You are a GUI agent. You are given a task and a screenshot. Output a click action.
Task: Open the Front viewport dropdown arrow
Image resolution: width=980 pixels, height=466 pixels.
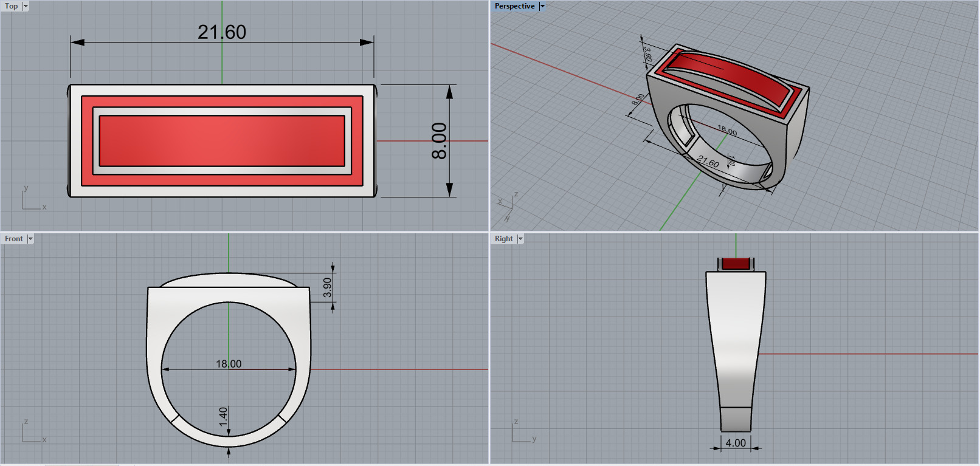pyautogui.click(x=30, y=239)
